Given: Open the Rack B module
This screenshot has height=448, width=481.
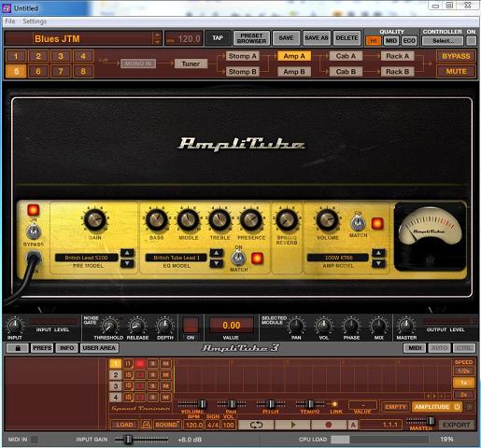Looking at the screenshot, I should coord(397,72).
